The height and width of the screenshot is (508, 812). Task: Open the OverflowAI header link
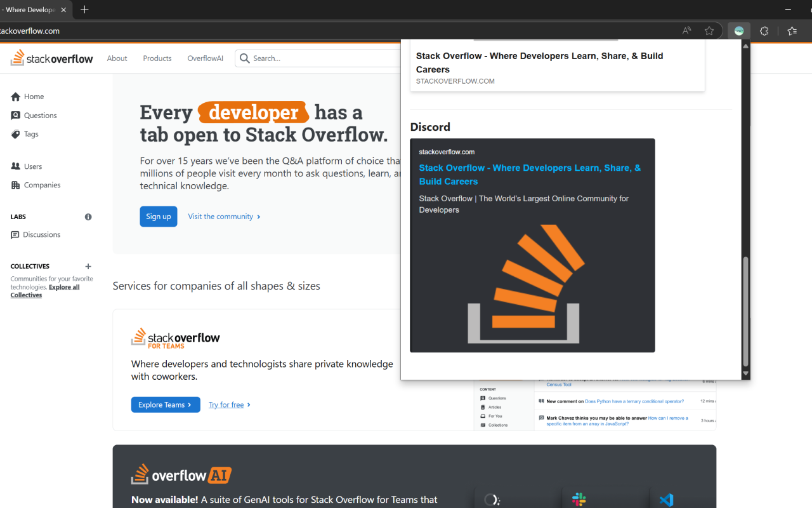(205, 58)
